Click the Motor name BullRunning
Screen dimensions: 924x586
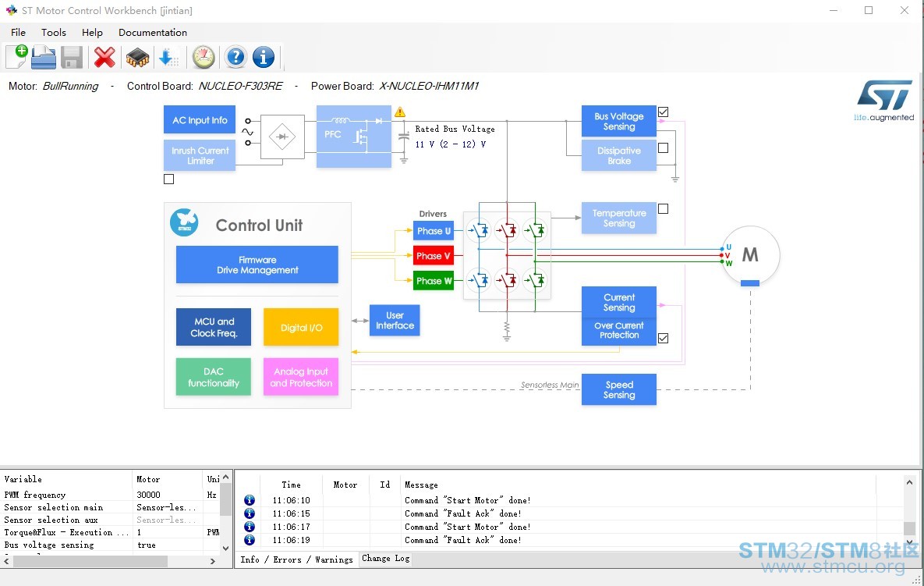tap(71, 86)
